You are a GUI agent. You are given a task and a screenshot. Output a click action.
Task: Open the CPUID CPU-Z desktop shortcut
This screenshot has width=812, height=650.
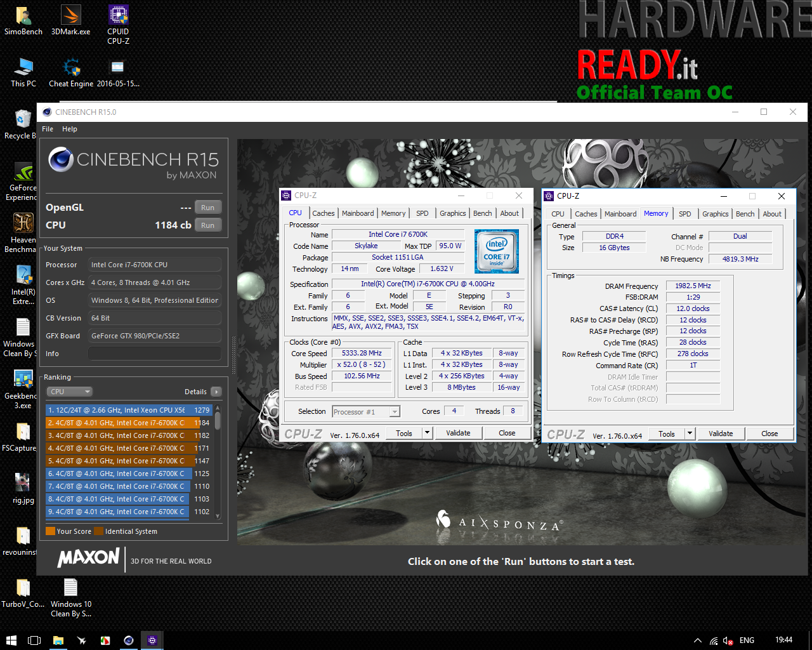click(118, 25)
